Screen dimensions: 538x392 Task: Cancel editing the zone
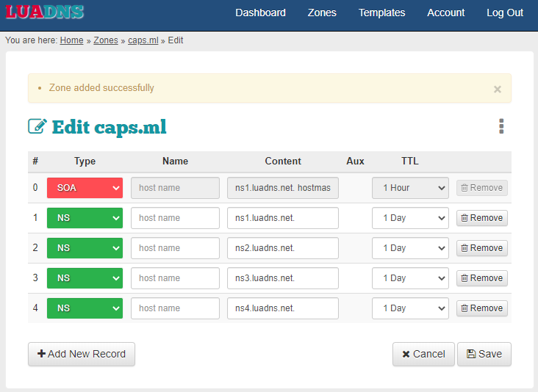coord(423,354)
